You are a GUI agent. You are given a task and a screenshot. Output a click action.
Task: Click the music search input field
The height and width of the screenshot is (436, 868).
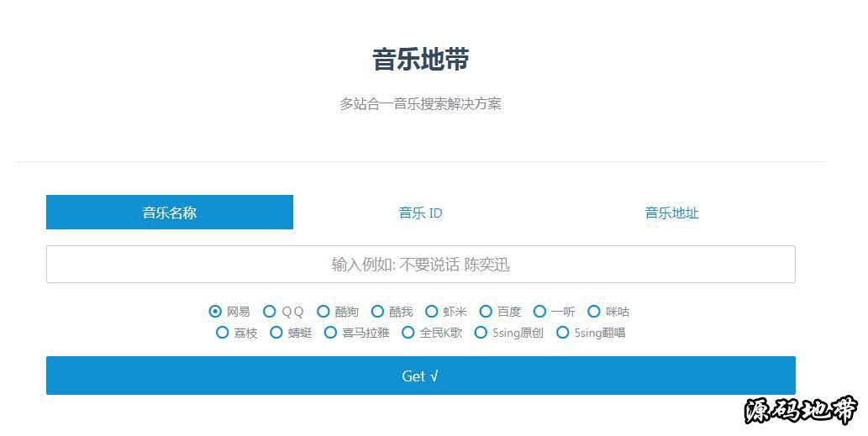tap(420, 265)
